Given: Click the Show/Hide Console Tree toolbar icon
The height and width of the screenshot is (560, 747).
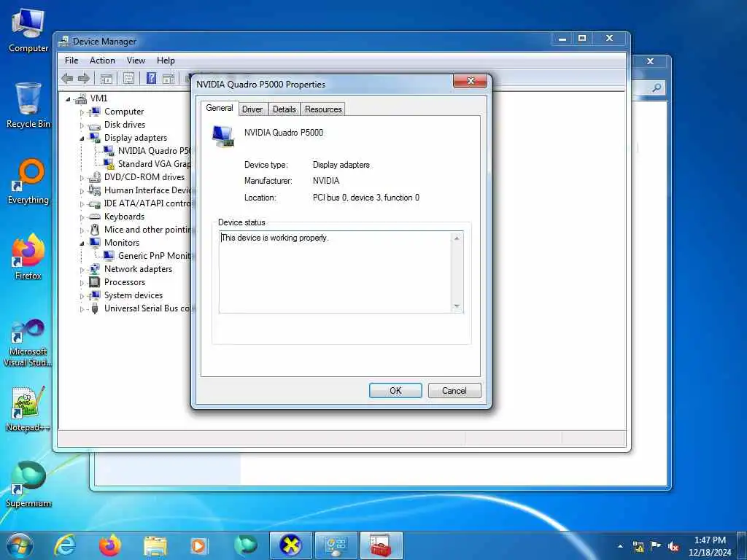Looking at the screenshot, I should coord(107,79).
